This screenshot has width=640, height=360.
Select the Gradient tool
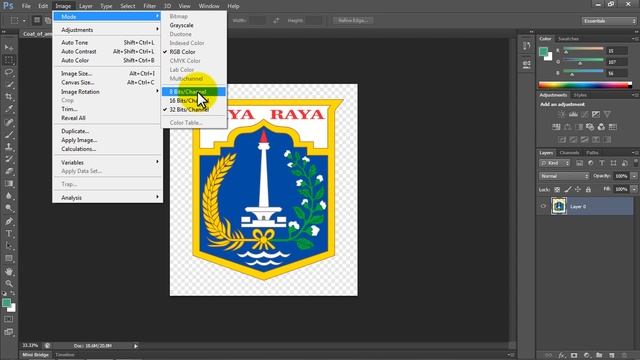9,184
